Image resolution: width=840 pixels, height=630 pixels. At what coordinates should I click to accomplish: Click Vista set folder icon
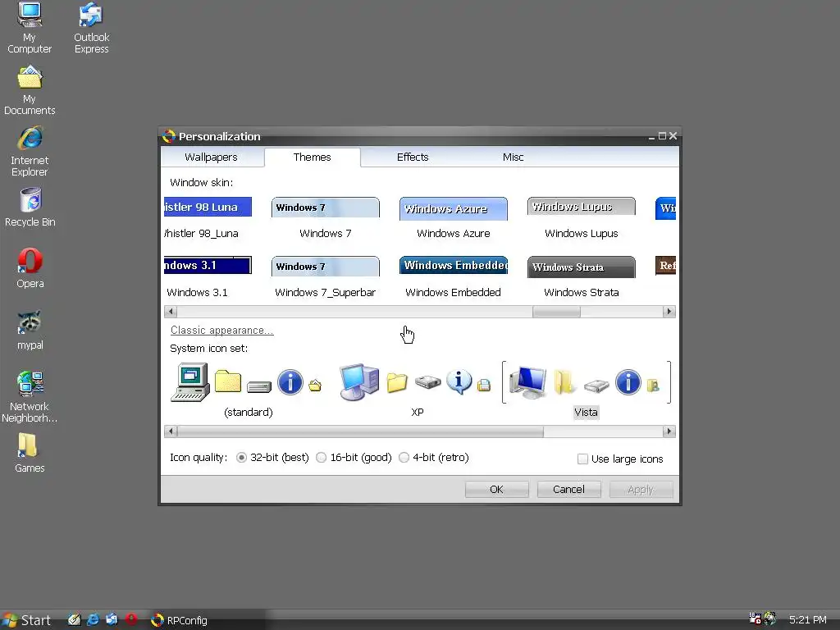coord(564,382)
